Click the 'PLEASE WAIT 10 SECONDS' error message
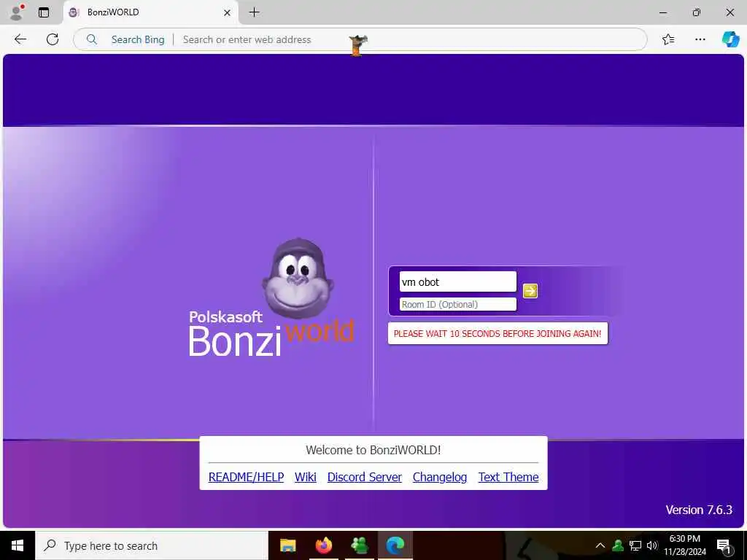 (498, 333)
